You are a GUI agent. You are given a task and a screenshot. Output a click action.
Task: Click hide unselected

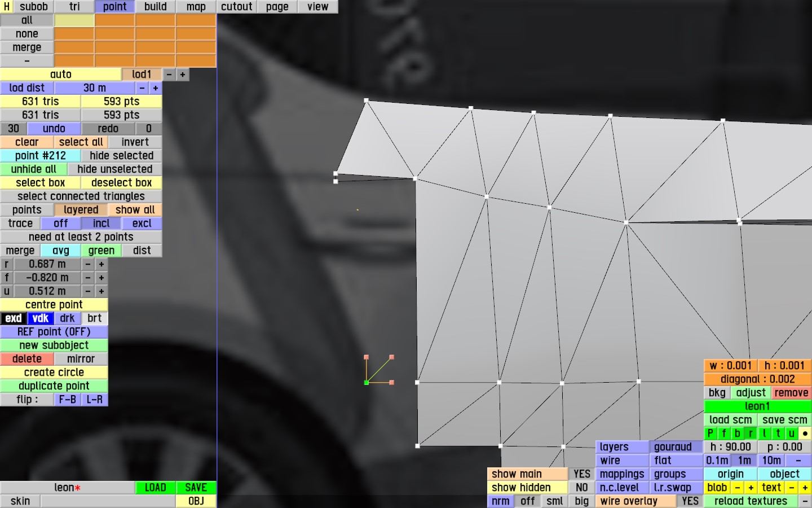point(115,169)
